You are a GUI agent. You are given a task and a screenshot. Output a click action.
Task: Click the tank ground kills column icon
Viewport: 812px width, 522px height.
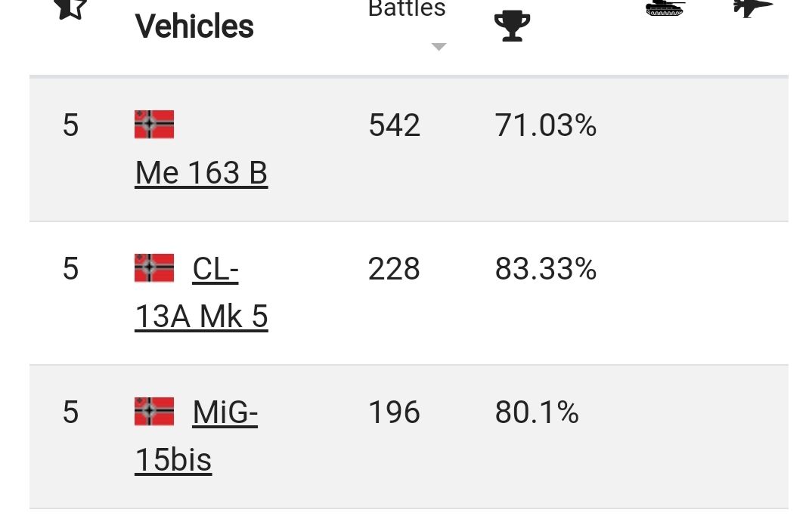pos(665,8)
